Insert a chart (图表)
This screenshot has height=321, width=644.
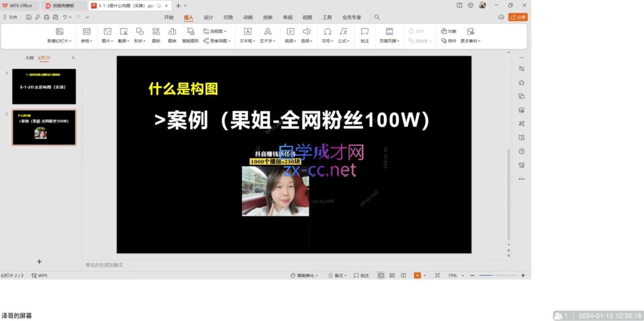(172, 36)
